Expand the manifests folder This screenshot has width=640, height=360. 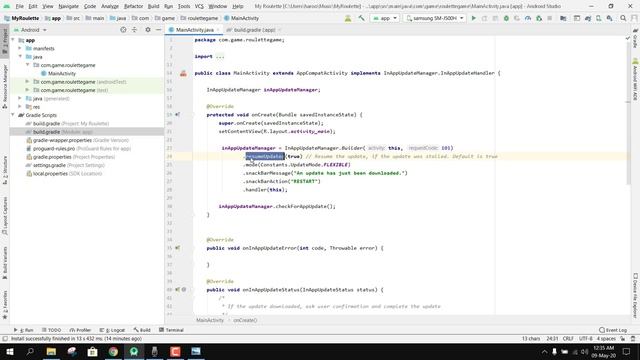20,49
